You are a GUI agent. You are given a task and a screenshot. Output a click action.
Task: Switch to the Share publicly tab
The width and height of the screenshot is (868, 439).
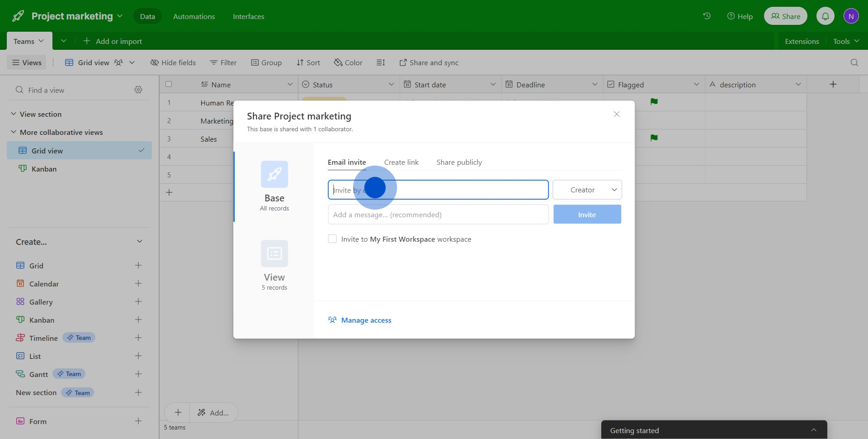459,162
